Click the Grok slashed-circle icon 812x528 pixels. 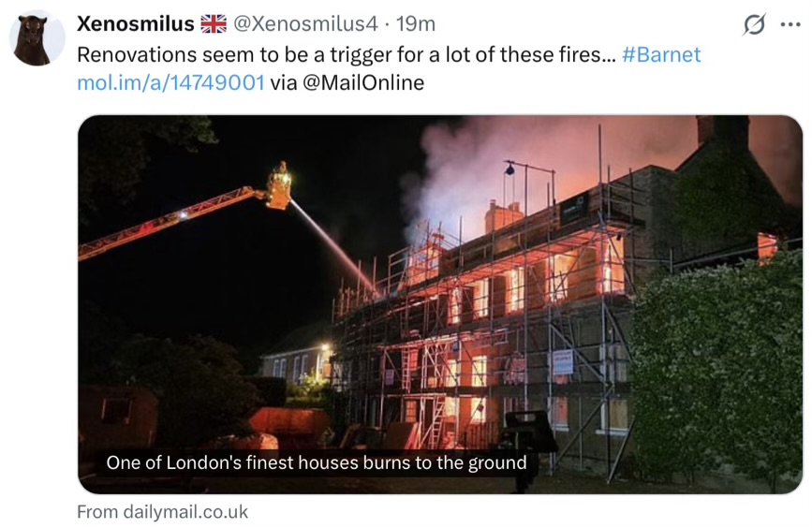point(754,24)
